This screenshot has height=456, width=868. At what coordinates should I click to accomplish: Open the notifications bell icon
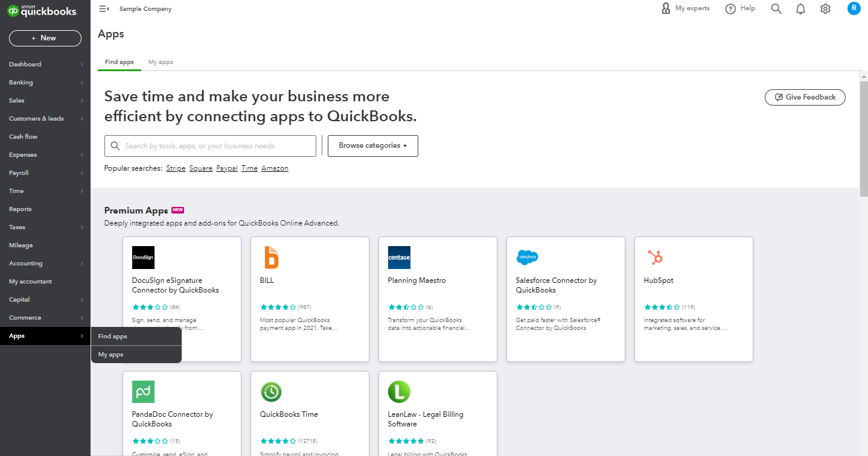click(800, 8)
